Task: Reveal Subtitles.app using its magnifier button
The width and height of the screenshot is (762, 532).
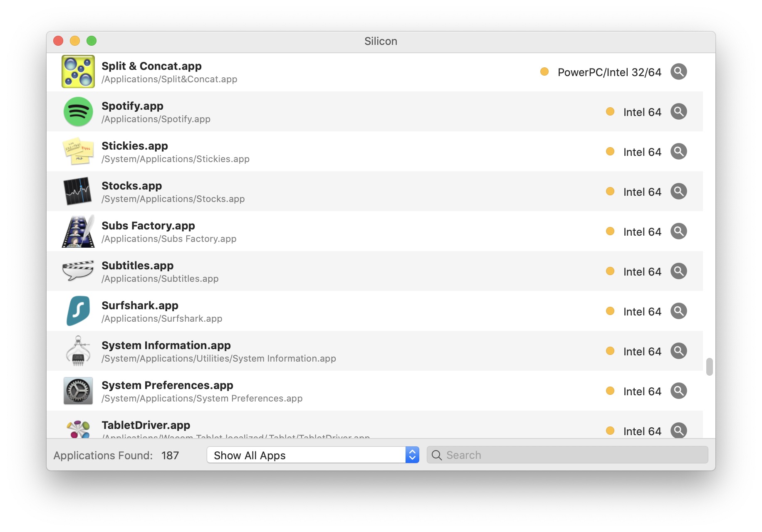Action: pos(678,271)
